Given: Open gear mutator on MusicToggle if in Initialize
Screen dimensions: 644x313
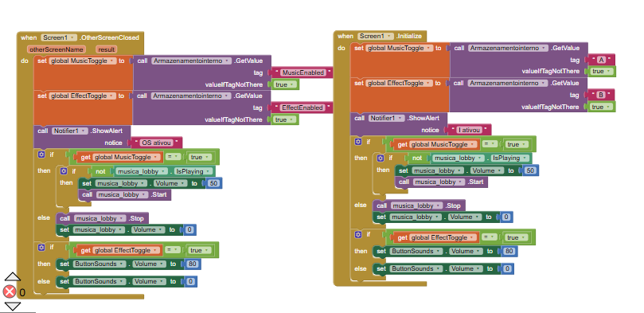Looking at the screenshot, I should (x=358, y=142).
